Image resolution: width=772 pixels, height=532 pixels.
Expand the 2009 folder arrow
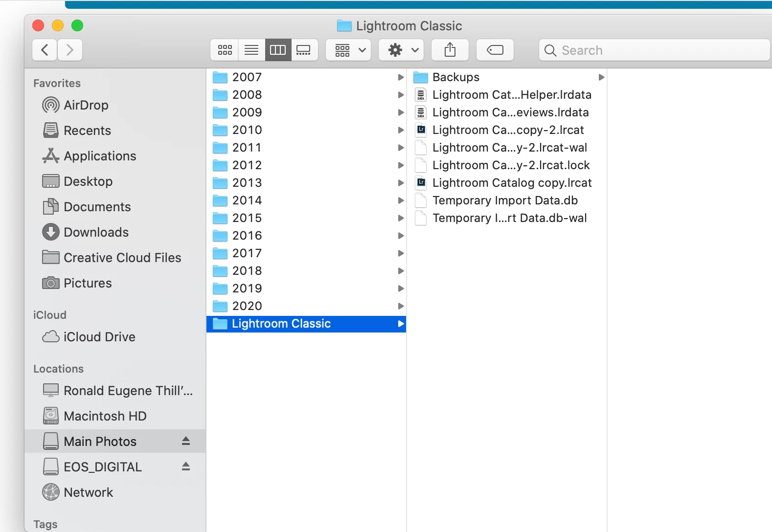point(401,112)
